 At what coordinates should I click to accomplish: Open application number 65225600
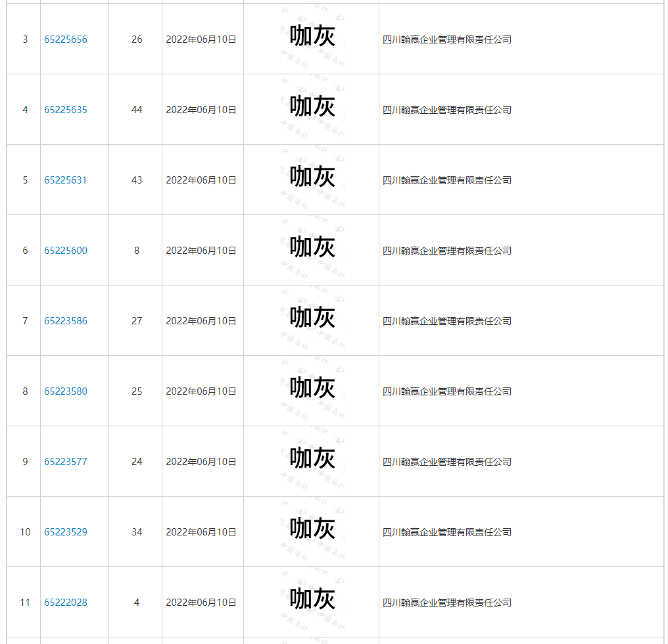66,250
